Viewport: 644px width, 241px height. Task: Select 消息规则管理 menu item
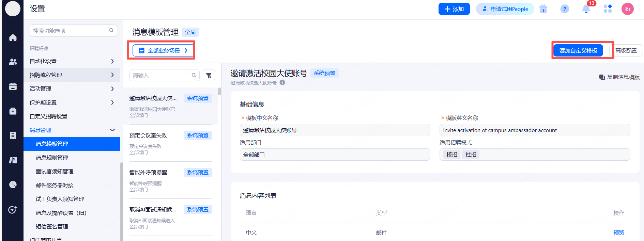click(52, 158)
